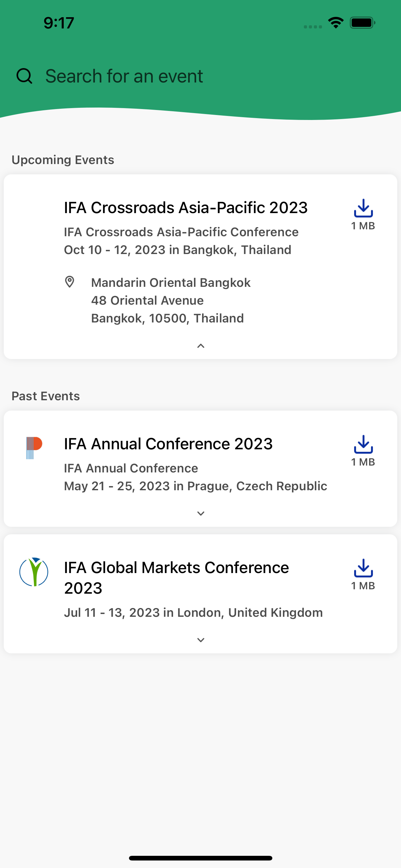The width and height of the screenshot is (401, 868).
Task: Tap the Past Events section header
Action: click(46, 396)
